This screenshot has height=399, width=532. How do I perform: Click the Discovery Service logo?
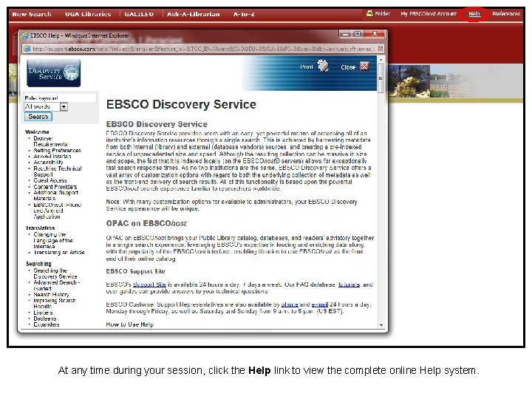coord(54,73)
